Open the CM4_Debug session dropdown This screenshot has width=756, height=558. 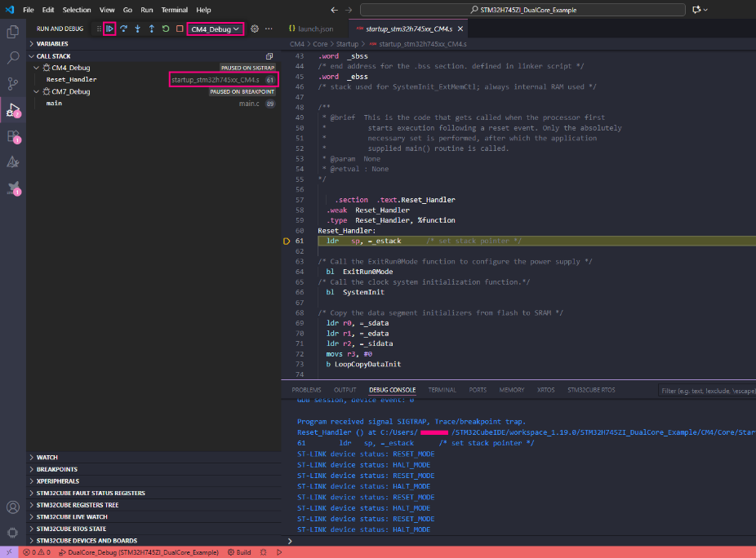tap(216, 29)
